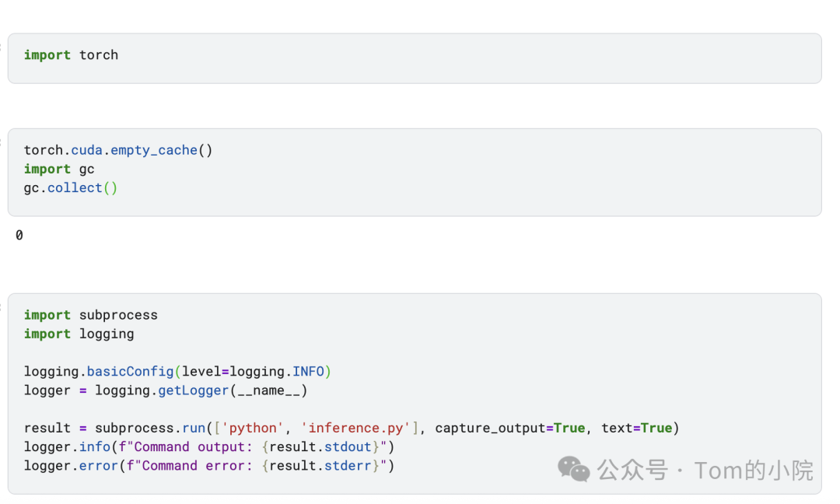Image resolution: width=840 pixels, height=504 pixels.
Task: Click the gc.collect() line
Action: tap(71, 187)
